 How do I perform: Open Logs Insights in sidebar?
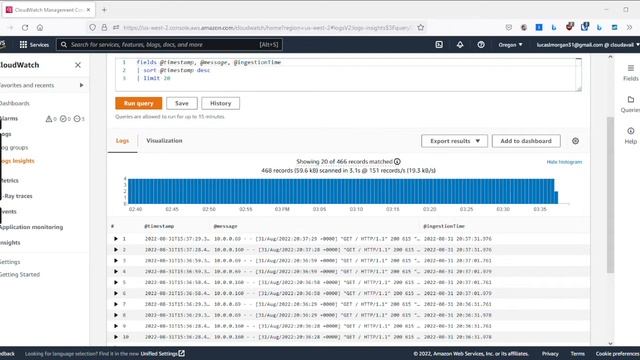click(18, 161)
